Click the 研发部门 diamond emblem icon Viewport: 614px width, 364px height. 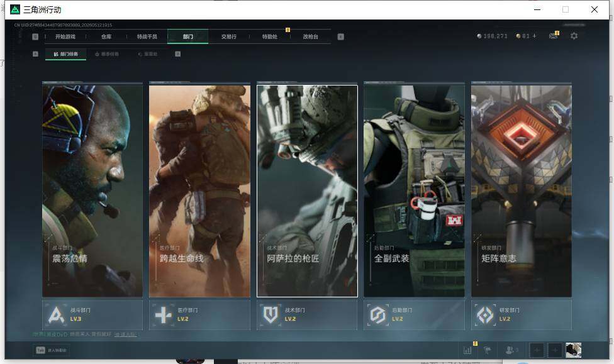pos(485,315)
